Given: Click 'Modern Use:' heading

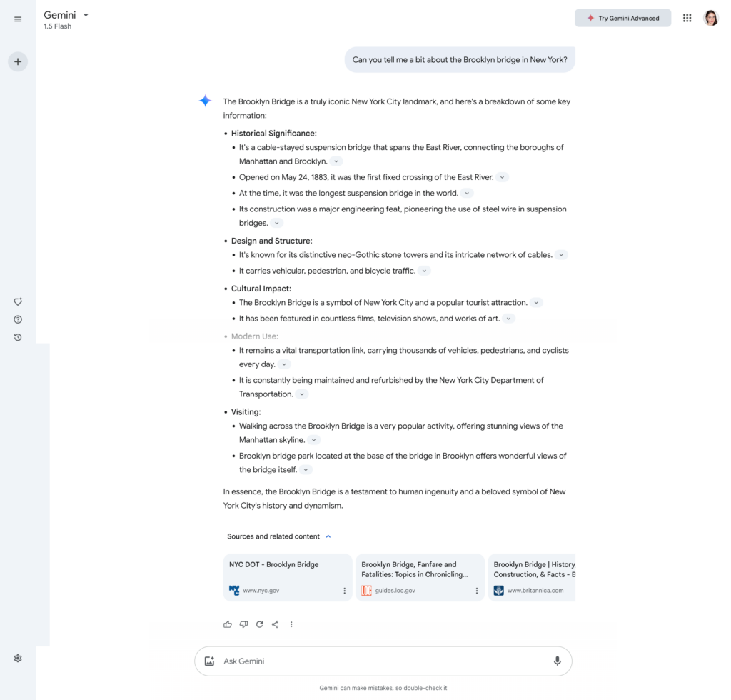Looking at the screenshot, I should click(x=255, y=336).
